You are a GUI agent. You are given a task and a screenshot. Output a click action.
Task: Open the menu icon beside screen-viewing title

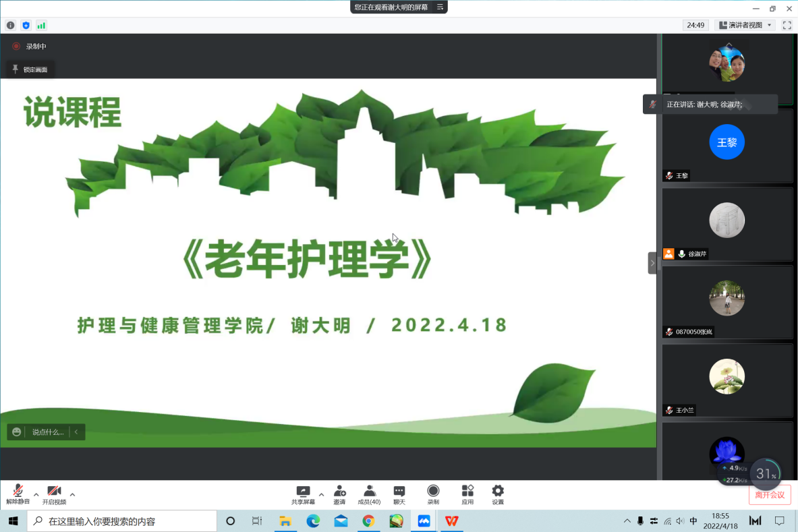point(440,7)
